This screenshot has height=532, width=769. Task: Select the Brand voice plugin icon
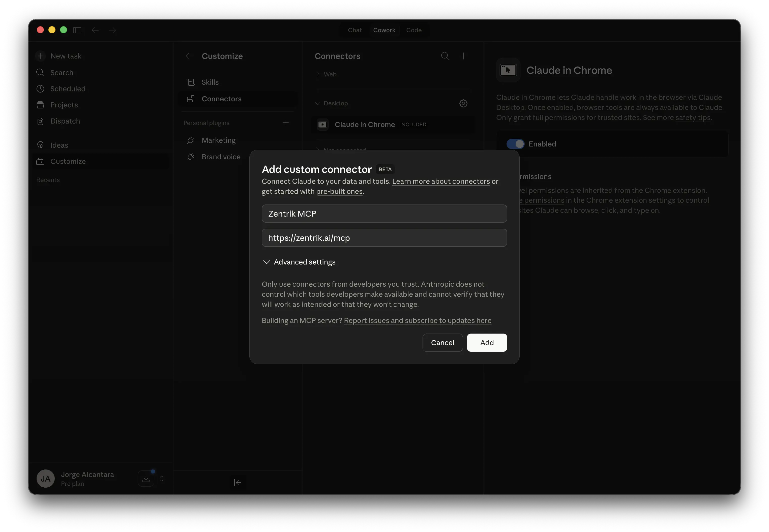click(x=190, y=157)
